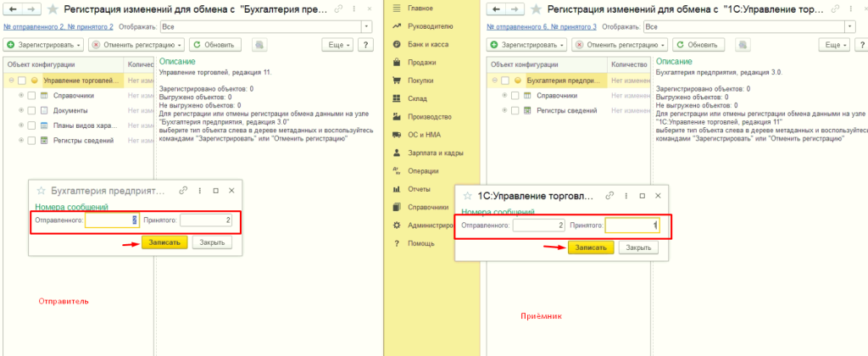
Task: Check the Документы checkbox
Action: [31, 110]
